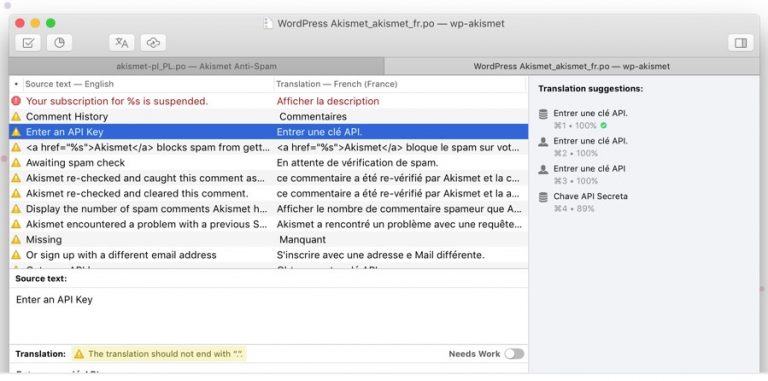This screenshot has height=381, width=768.
Task: Click the warning icon beside Missing
Action: (x=16, y=239)
